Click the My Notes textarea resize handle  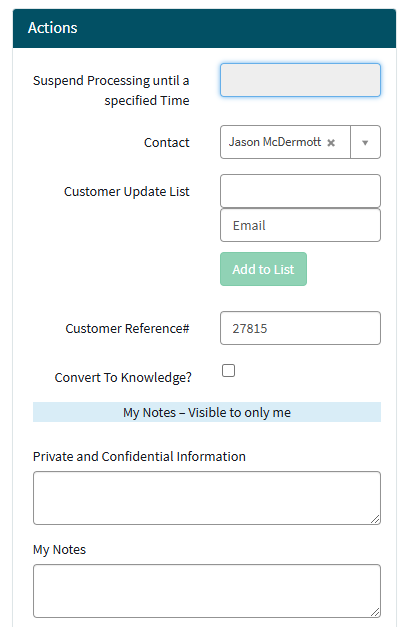pos(375,612)
